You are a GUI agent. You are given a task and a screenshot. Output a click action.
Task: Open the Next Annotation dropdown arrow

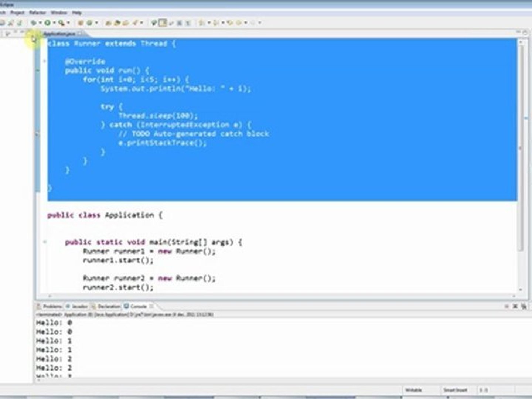[x=209, y=23]
